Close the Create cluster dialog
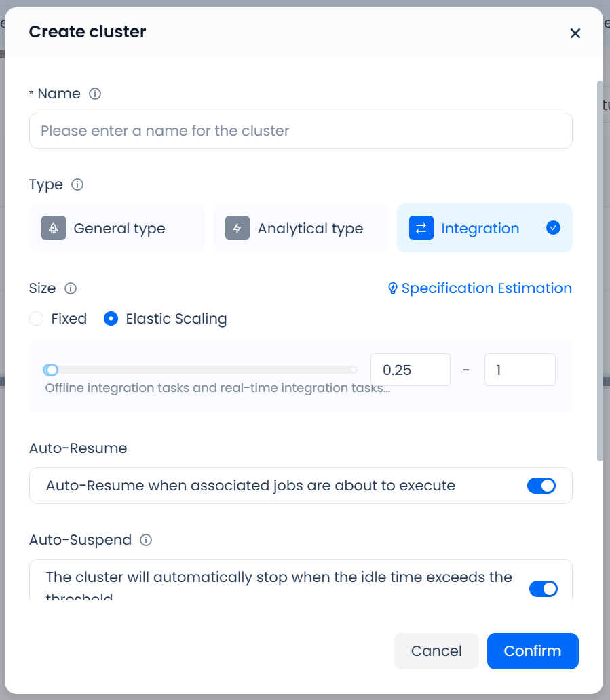610x700 pixels. (x=575, y=33)
